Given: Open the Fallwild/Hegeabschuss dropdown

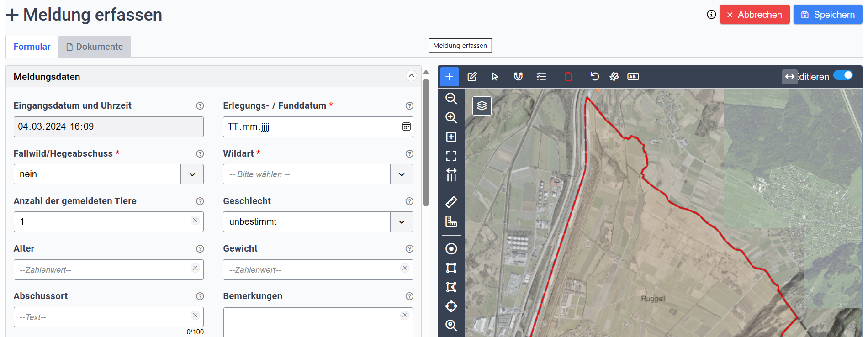Looking at the screenshot, I should 192,174.
